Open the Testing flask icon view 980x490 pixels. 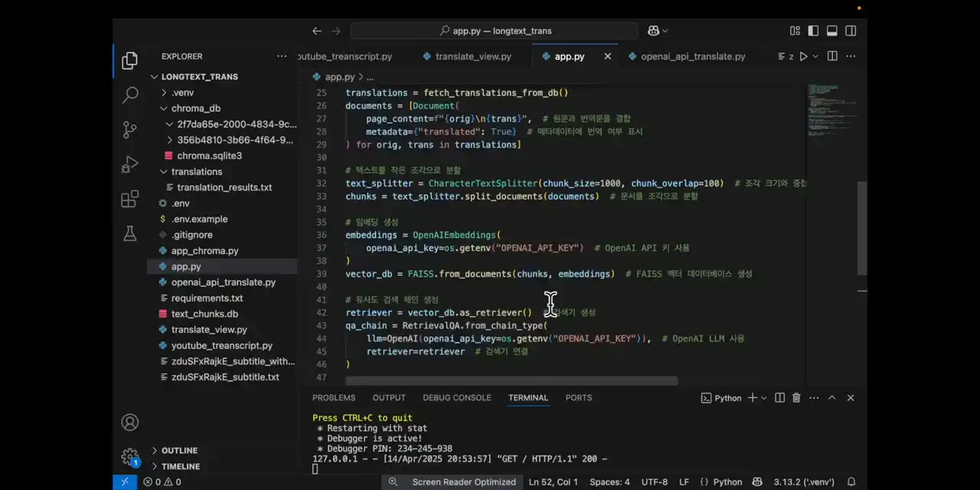point(130,234)
